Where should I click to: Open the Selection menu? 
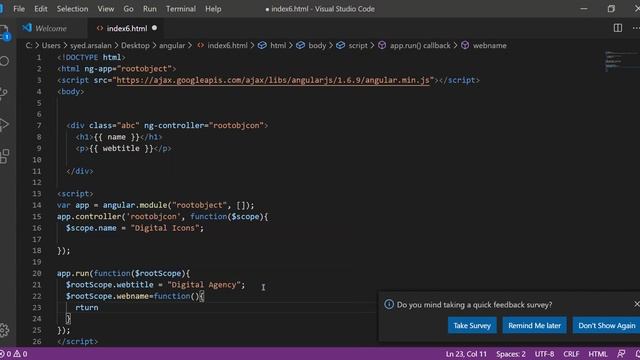pyautogui.click(x=72, y=9)
